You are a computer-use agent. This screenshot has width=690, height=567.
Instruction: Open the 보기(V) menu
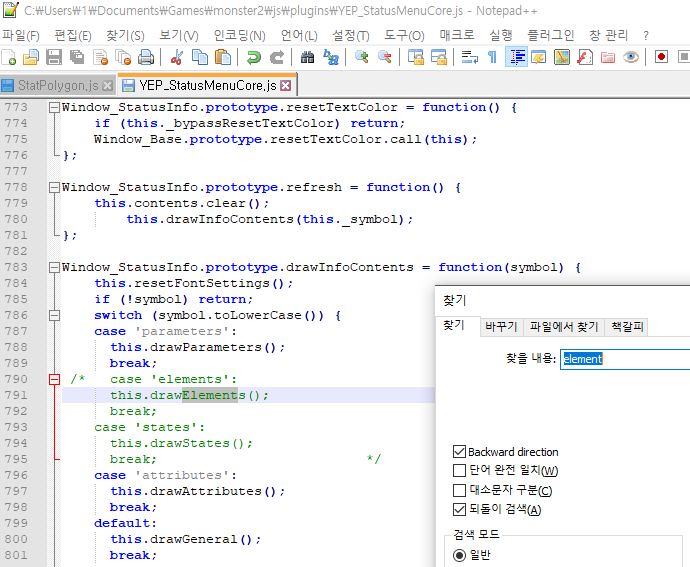(x=179, y=35)
